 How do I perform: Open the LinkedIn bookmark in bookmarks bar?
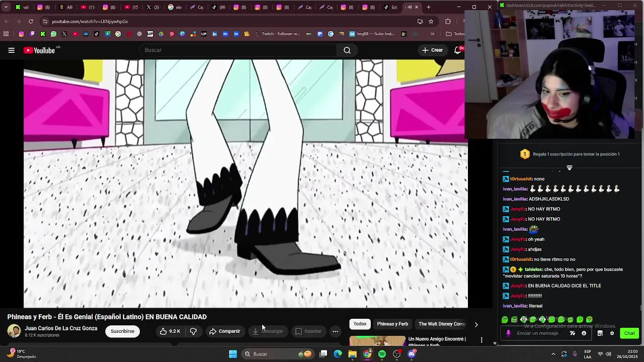click(214, 34)
